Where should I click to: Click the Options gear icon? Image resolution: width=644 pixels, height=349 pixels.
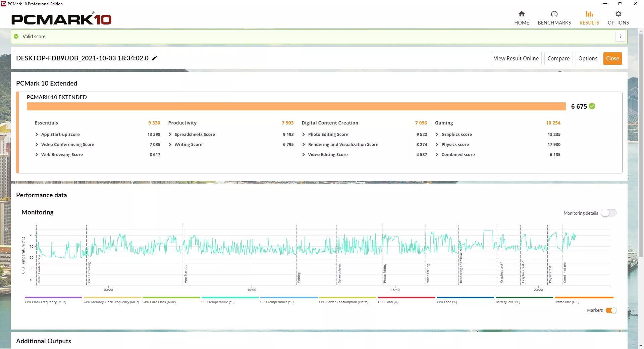pyautogui.click(x=618, y=14)
